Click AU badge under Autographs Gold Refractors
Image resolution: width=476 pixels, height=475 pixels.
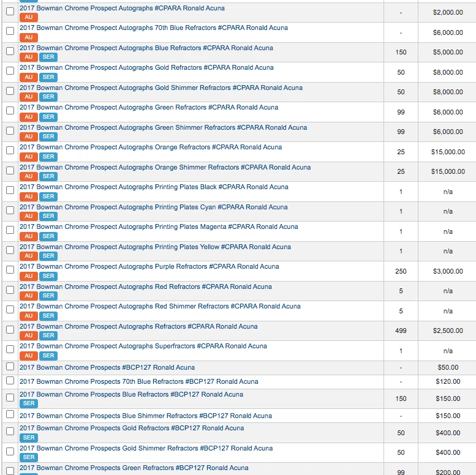coord(29,77)
